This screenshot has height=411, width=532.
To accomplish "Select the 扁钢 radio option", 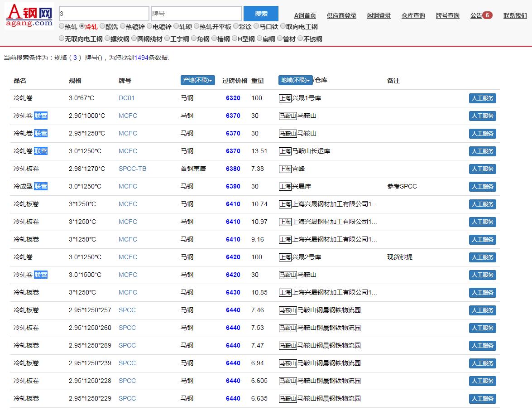I will tap(259, 39).
